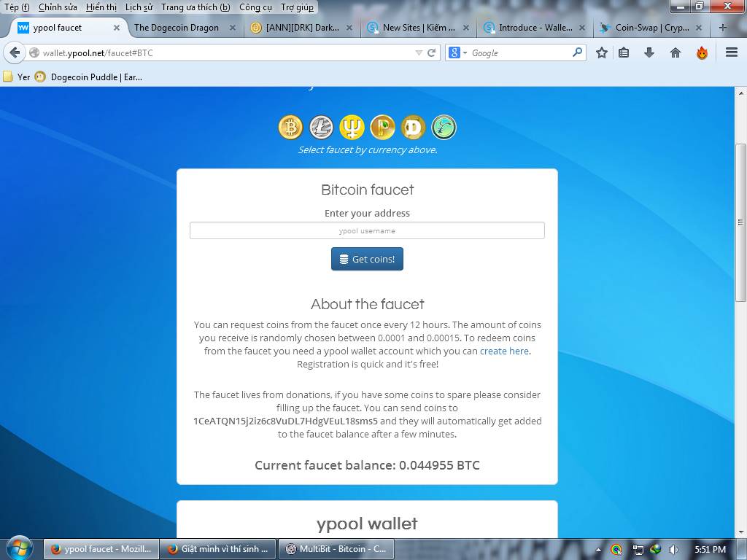
Task: Open the bookmarks list icon
Action: (x=624, y=52)
